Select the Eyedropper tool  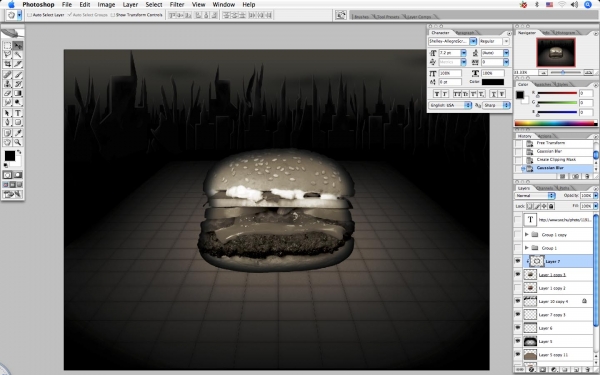tap(18, 133)
